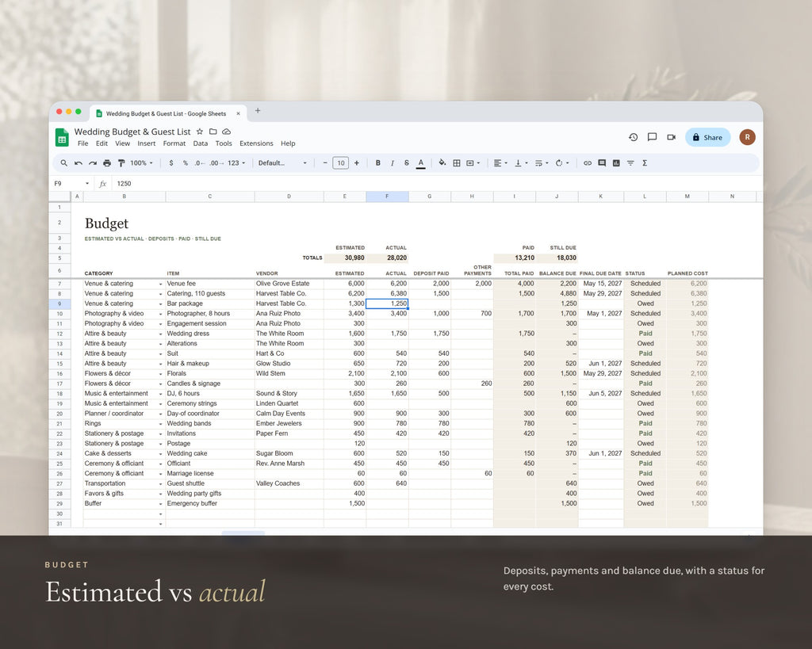Viewport: 812px width, 649px height.
Task: Open the Edit menu
Action: pos(102,143)
